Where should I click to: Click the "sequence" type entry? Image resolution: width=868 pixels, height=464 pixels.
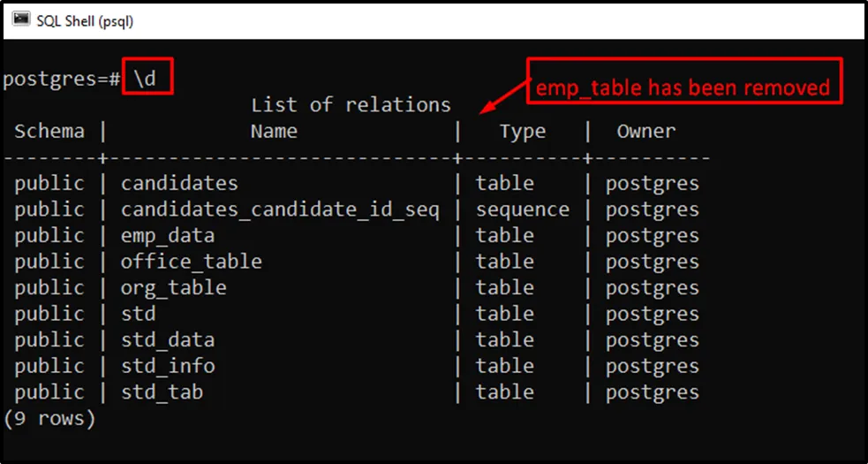(523, 209)
